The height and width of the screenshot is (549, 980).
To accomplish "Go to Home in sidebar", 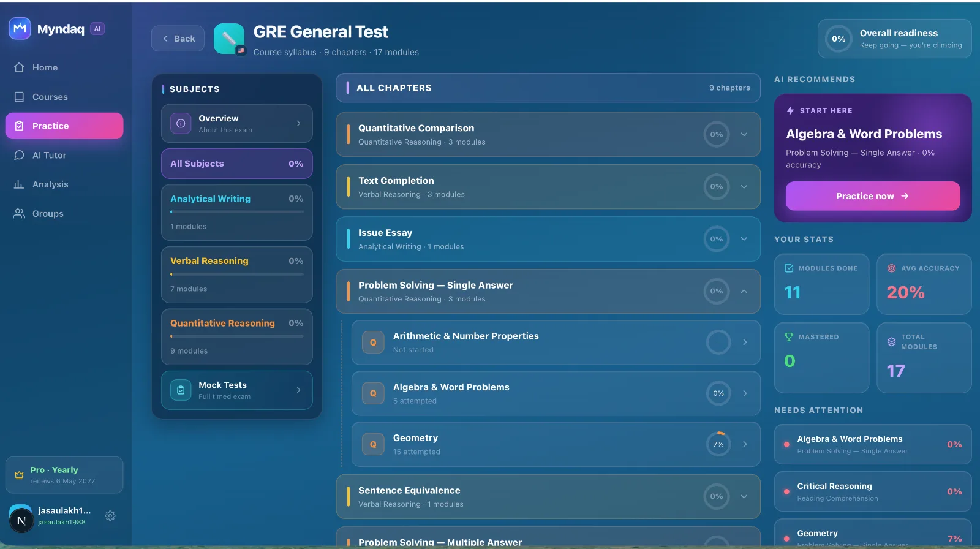I will pyautogui.click(x=64, y=67).
